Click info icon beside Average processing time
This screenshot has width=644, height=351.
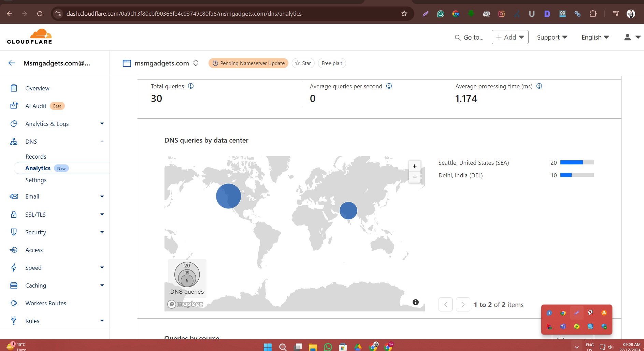(x=539, y=86)
